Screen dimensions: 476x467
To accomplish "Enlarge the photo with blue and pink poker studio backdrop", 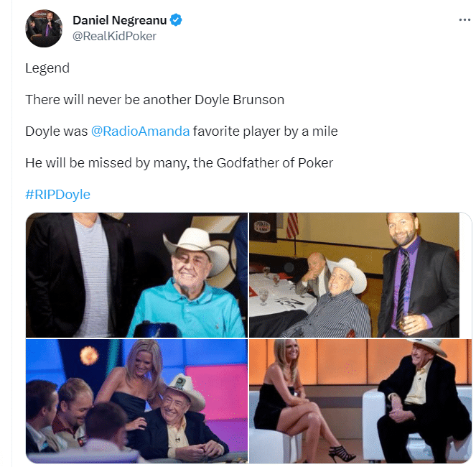I will coord(136,401).
